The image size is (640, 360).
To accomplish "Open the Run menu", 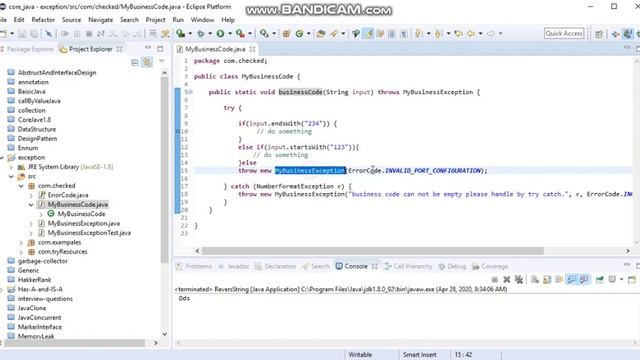I will point(178,20).
